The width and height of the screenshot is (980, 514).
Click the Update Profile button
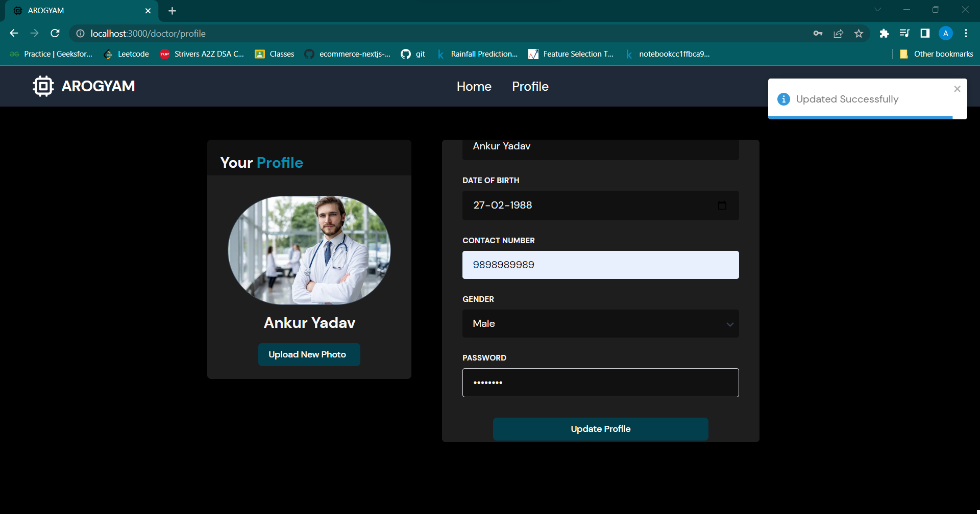tap(600, 429)
